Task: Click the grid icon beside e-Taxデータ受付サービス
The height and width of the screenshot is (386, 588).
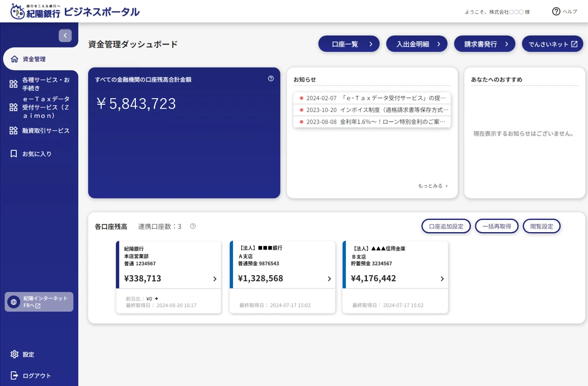Action: coord(13,107)
